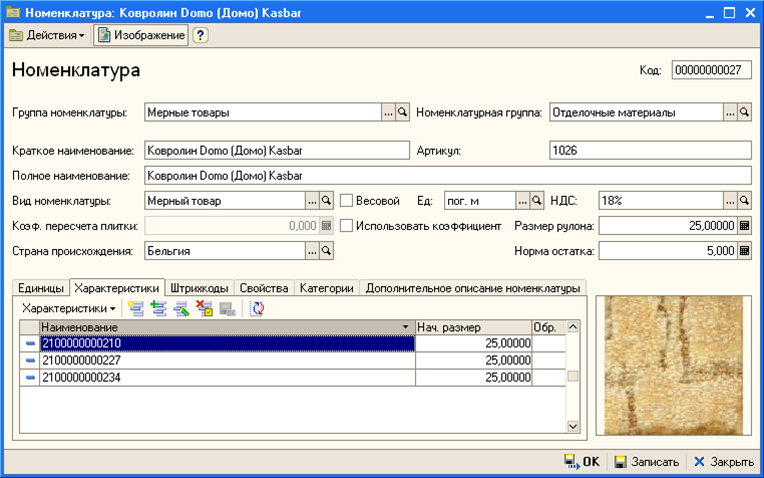Image resolution: width=764 pixels, height=478 pixels.
Task: Click the Краткое наименование input field
Action: tap(277, 151)
